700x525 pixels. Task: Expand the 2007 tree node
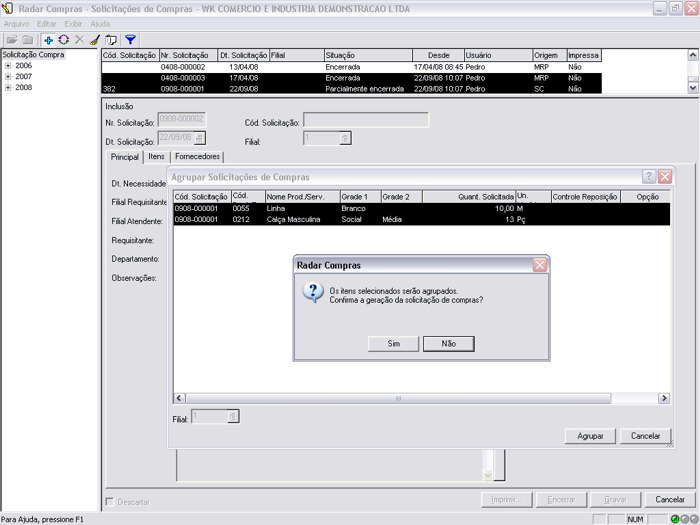tap(8, 76)
